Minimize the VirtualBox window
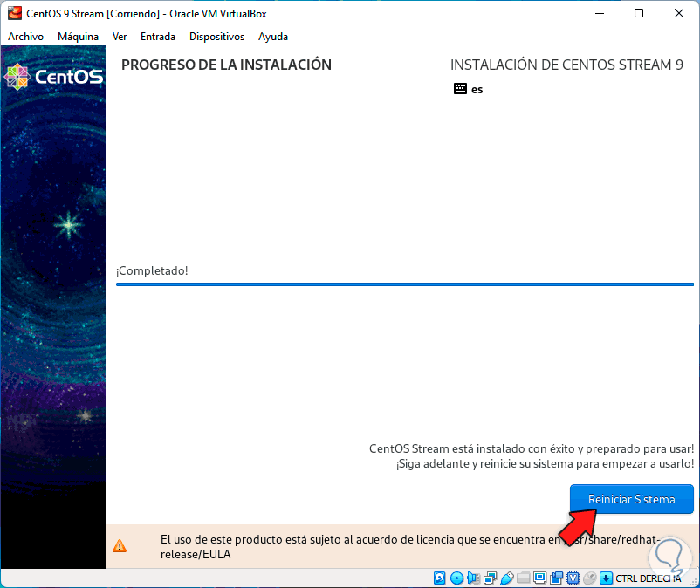This screenshot has height=588, width=700. click(600, 13)
